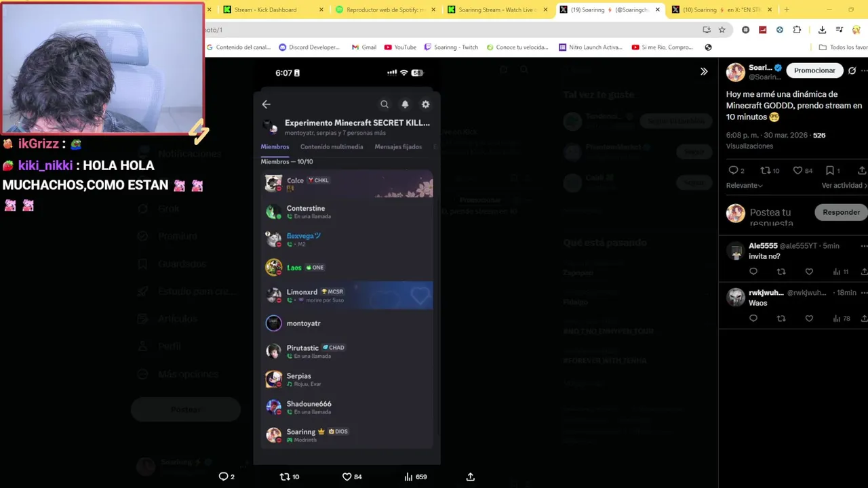The height and width of the screenshot is (488, 868).
Task: Click the heart icon below the photo viewer
Action: [347, 476]
